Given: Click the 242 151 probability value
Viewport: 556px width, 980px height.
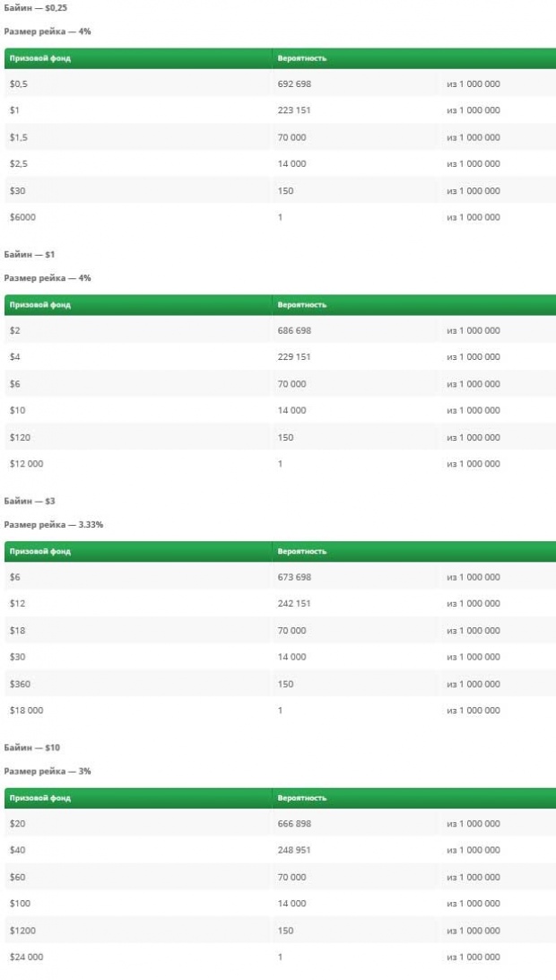Looking at the screenshot, I should click(294, 604).
